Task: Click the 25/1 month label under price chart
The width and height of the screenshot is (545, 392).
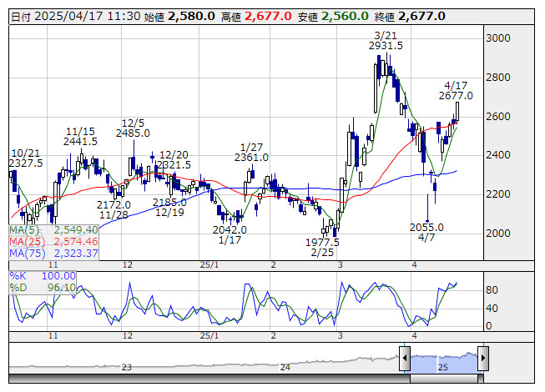Action: (209, 265)
